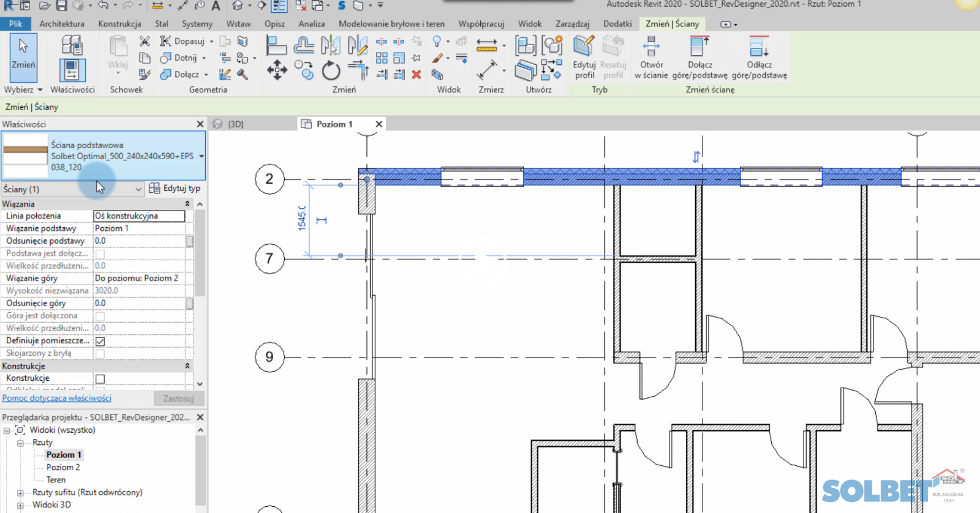Collapse the Wiązania properties section
This screenshot has width=980, height=513.
(187, 204)
